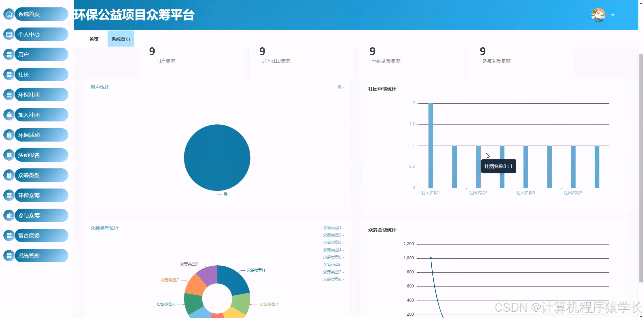Open 环保社团 in the sidebar menu
Viewport: 644px width, 318px height.
(42, 95)
